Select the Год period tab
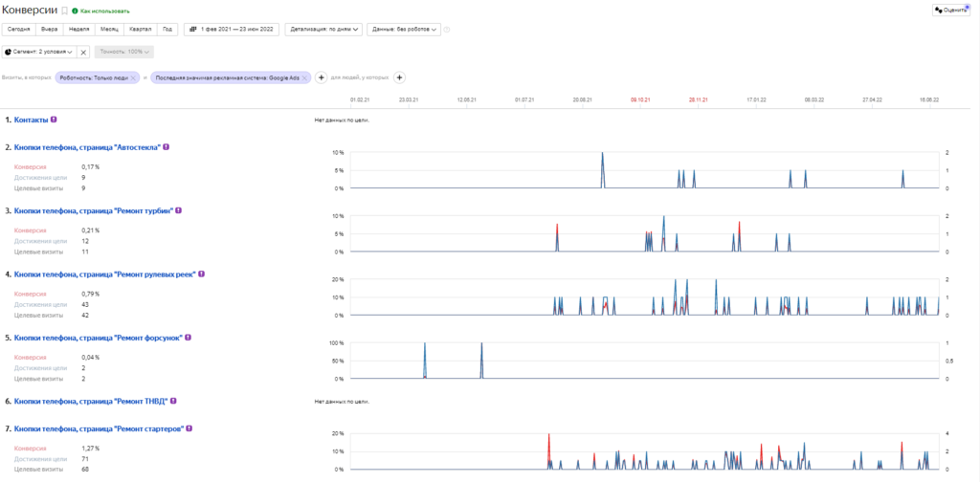The width and height of the screenshot is (980, 482). [167, 30]
